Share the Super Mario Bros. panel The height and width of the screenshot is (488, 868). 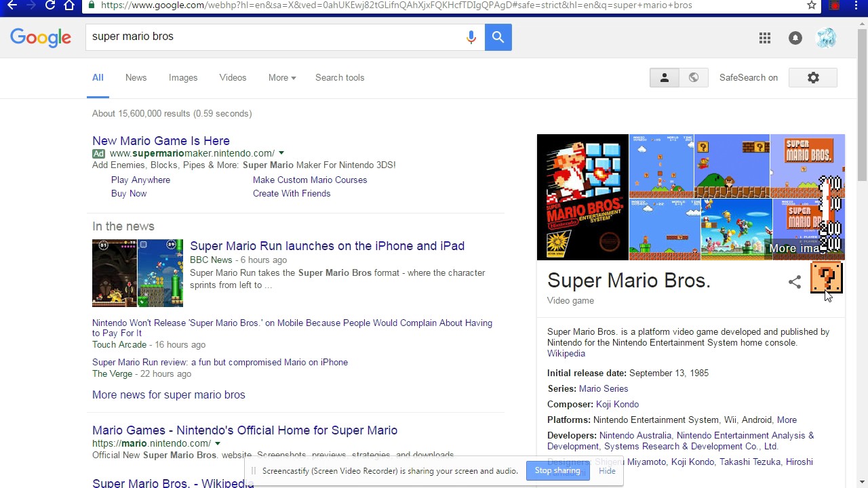795,282
